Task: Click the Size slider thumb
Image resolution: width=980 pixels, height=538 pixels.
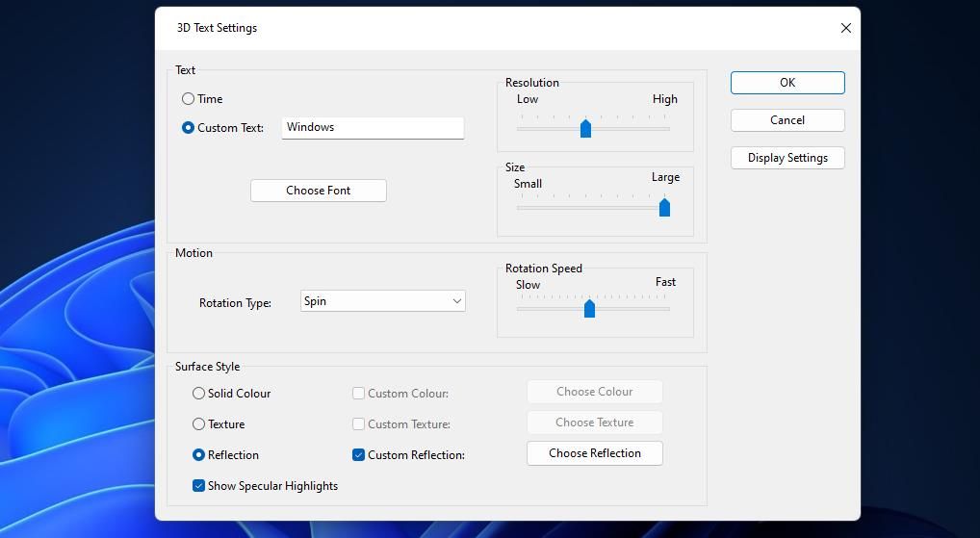Action: 664,208
